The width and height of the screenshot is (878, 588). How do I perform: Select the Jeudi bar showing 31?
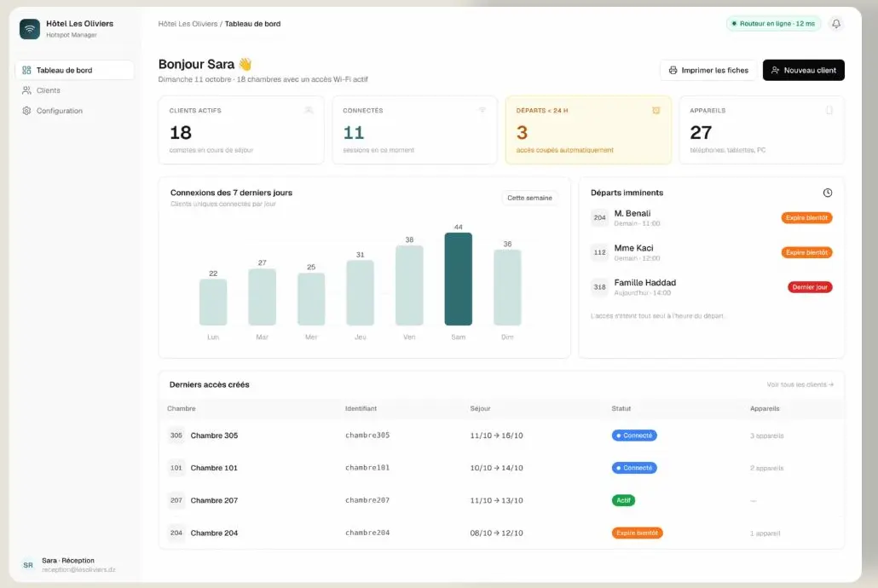[360, 292]
